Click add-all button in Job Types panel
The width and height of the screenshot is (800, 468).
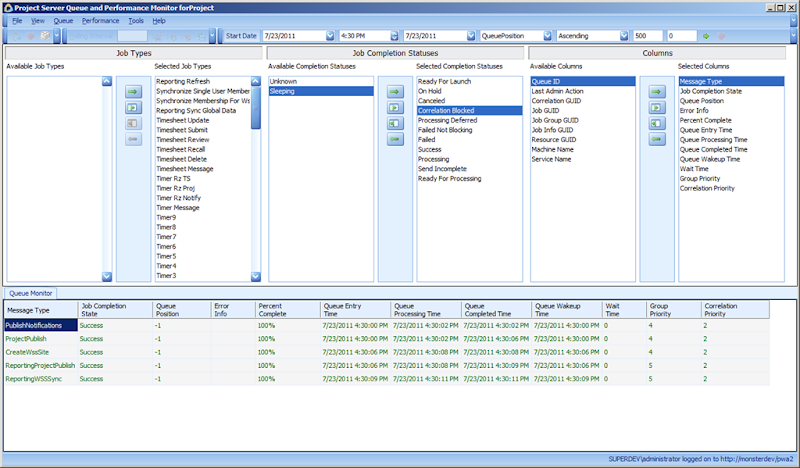[132, 106]
